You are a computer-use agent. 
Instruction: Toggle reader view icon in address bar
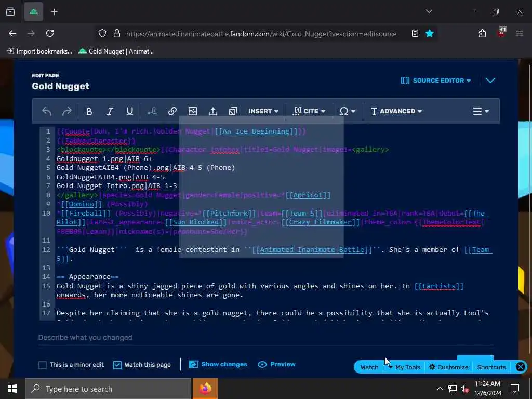coord(415,33)
